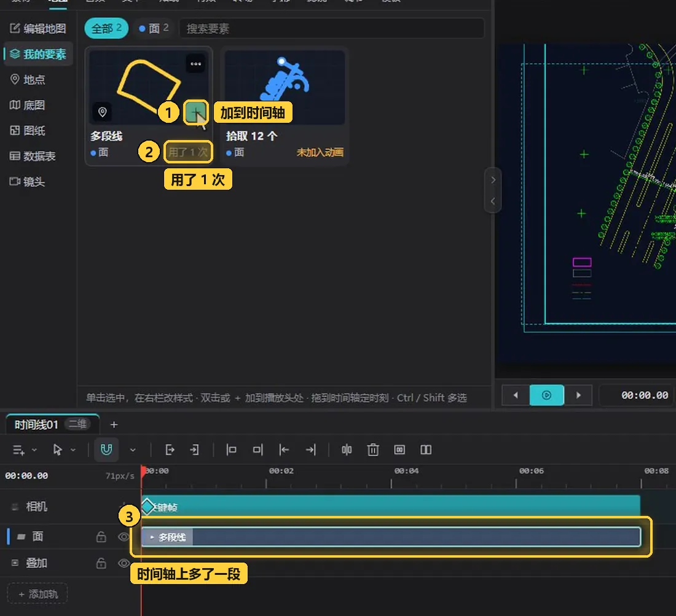Click the right-pointing chevron on the panel divider

[493, 179]
